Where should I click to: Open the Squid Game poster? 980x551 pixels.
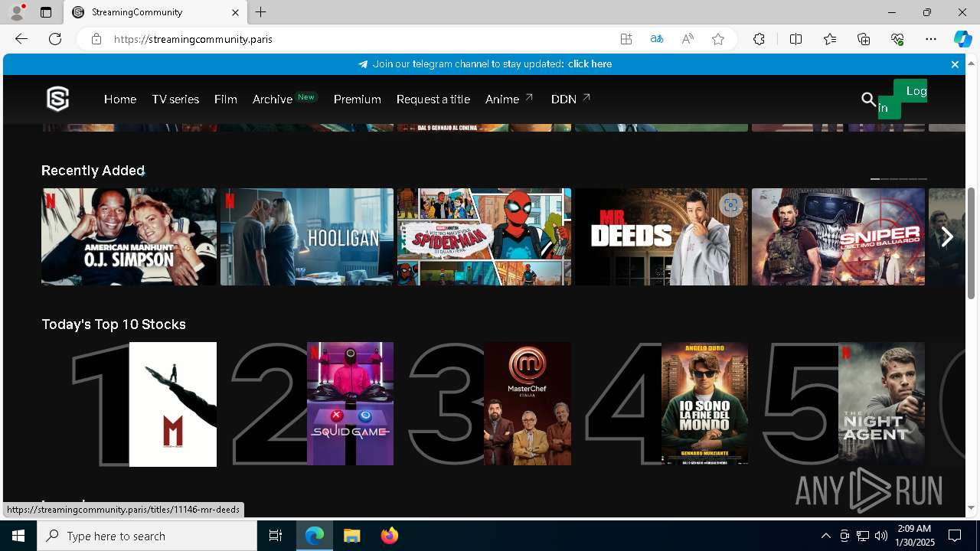(x=350, y=404)
